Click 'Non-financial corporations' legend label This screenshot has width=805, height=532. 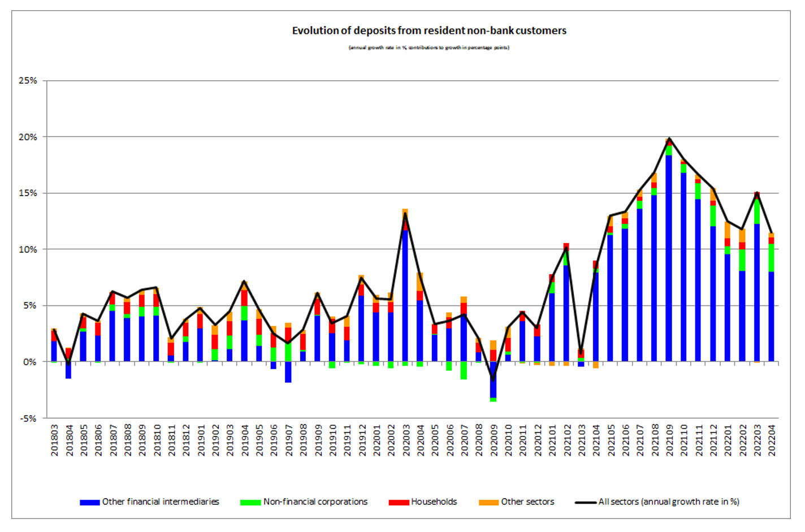pyautogui.click(x=315, y=501)
